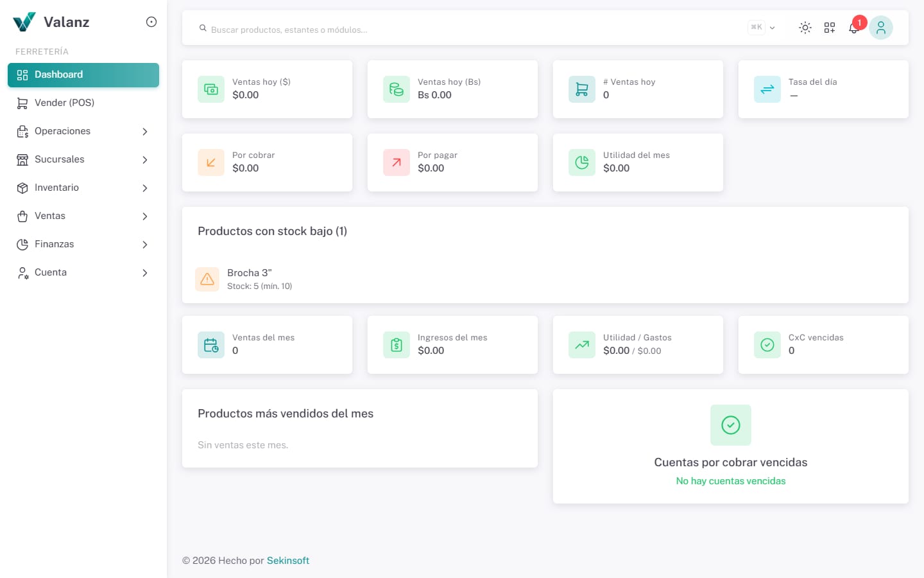Image resolution: width=924 pixels, height=578 pixels.
Task: Click the Valanz logo icon
Action: 24,22
